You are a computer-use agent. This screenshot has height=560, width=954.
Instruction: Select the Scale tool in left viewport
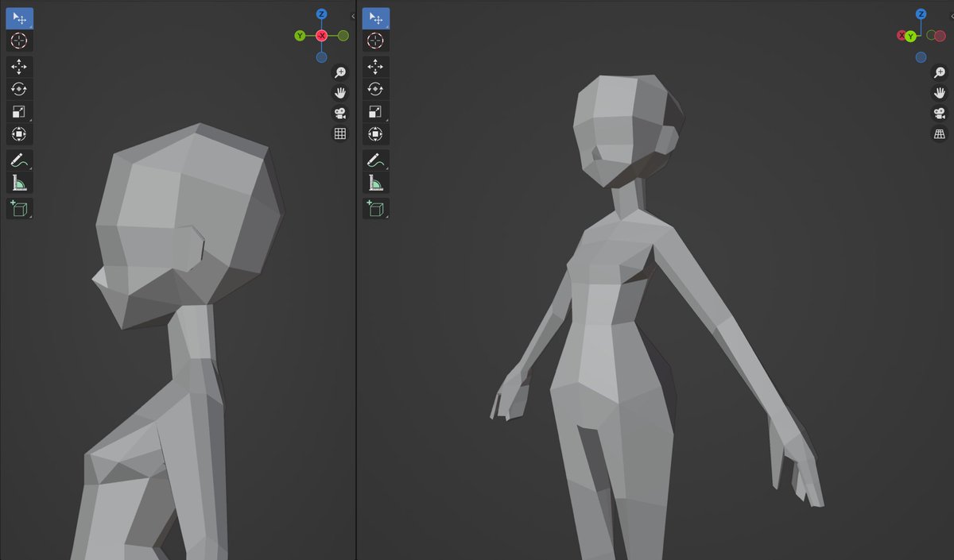(x=20, y=112)
